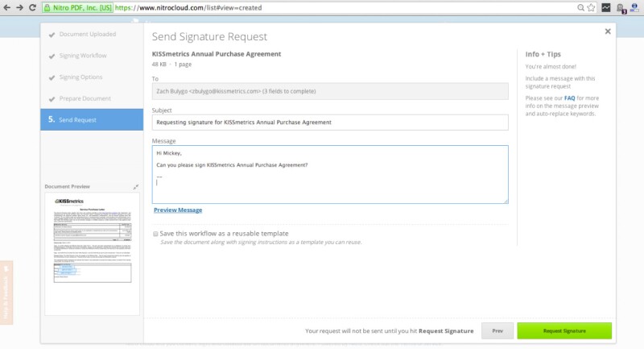Click into the Subject field

330,123
